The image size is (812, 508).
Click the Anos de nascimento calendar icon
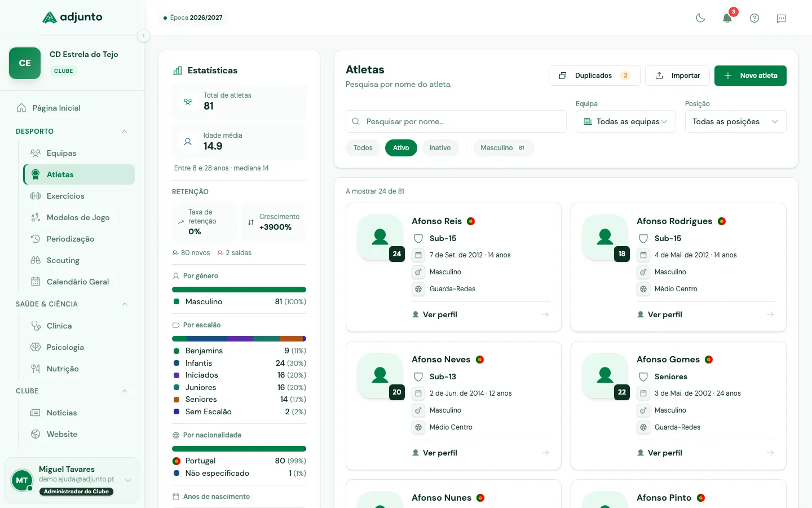coord(176,497)
